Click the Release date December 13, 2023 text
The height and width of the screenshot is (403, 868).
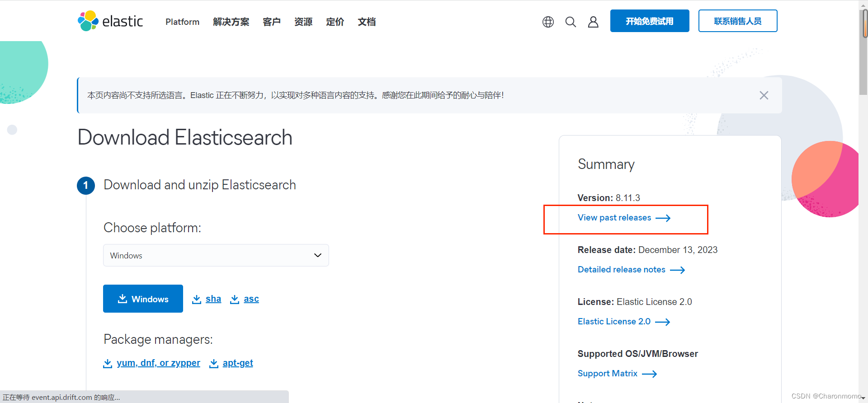[647, 250]
